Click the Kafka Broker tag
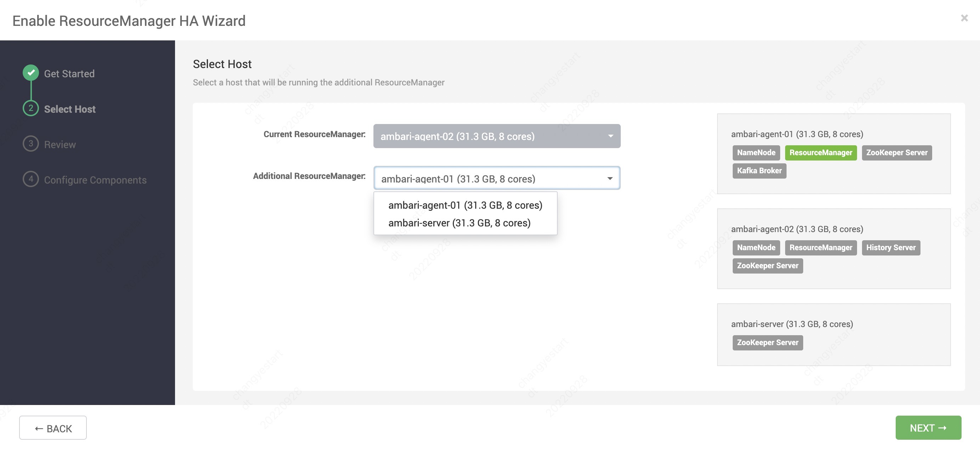The width and height of the screenshot is (980, 450). tap(759, 171)
